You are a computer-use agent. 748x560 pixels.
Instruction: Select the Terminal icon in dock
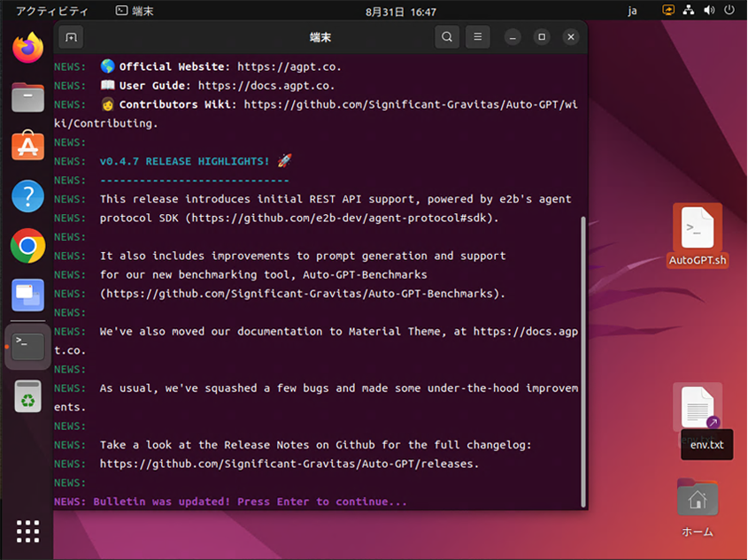(x=28, y=346)
